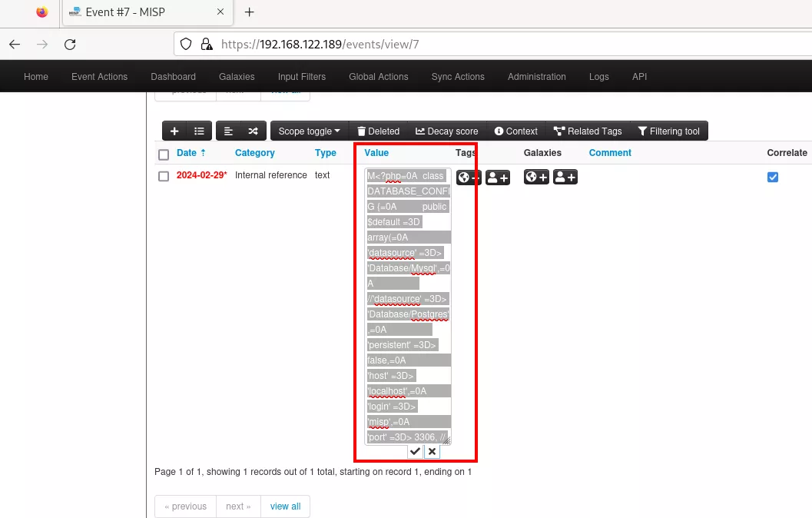Open the Administration menu
The image size is (812, 518).
click(536, 77)
